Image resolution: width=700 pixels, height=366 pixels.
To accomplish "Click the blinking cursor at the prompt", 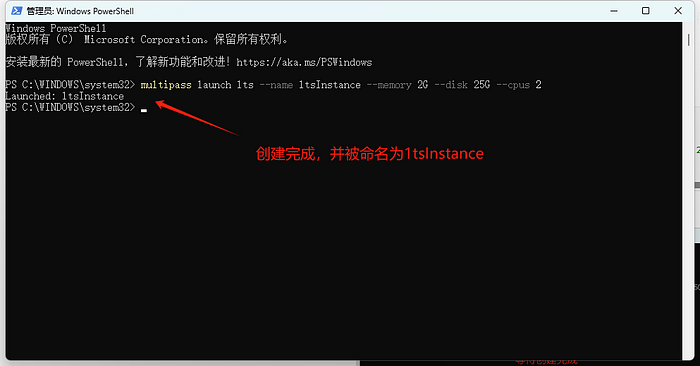I will (144, 110).
